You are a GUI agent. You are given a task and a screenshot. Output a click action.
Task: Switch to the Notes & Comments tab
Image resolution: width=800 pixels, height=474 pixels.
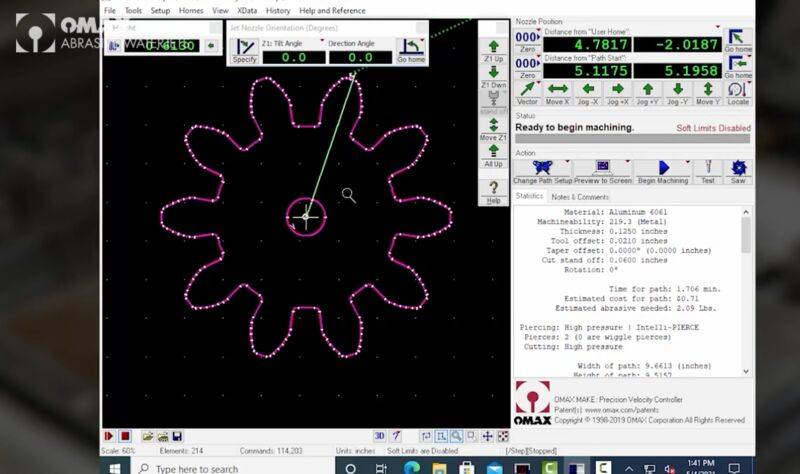pos(580,197)
